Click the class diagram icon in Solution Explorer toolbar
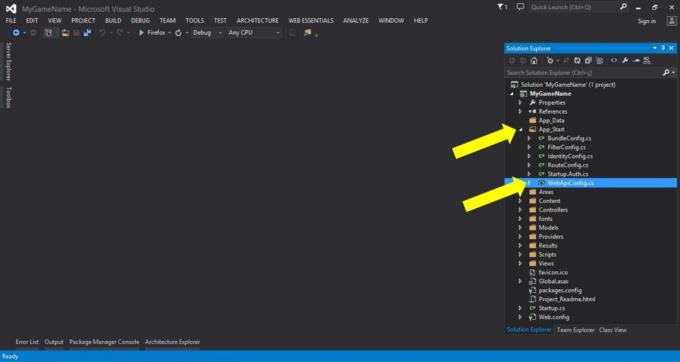 pyautogui.click(x=647, y=61)
